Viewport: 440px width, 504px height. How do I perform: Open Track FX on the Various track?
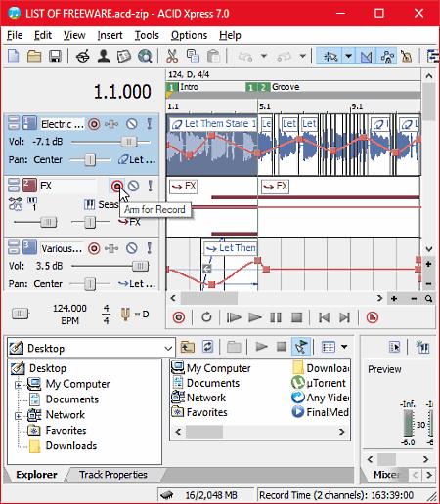(111, 248)
